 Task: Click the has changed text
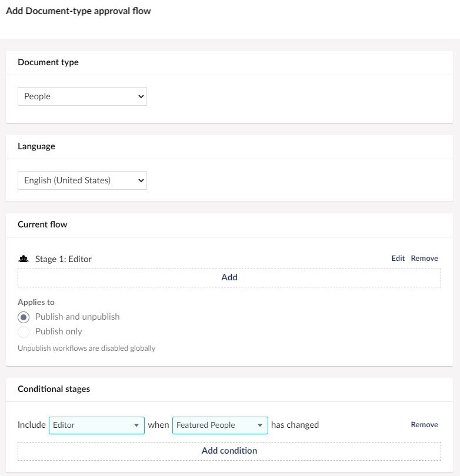[295, 425]
